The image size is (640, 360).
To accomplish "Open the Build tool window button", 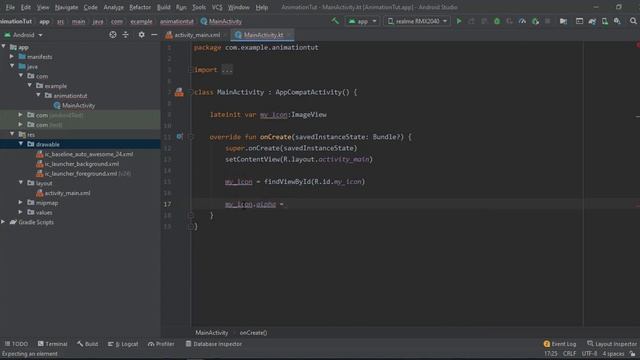I will pyautogui.click(x=87, y=344).
